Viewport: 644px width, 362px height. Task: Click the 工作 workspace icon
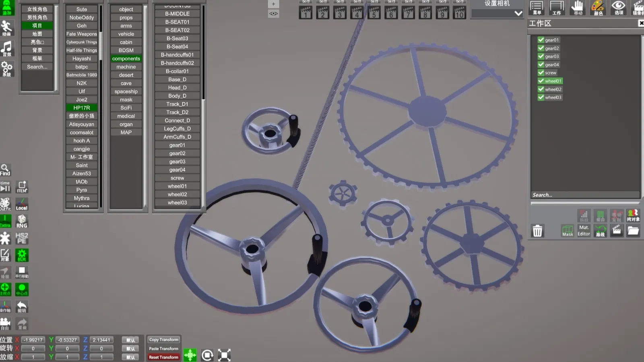pos(557,8)
